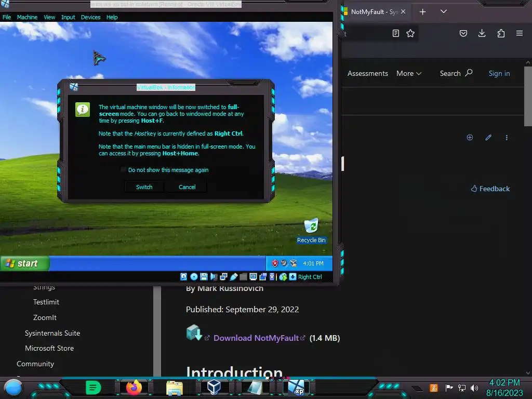
Task: Click the plus circle add icon on page
Action: pyautogui.click(x=470, y=137)
